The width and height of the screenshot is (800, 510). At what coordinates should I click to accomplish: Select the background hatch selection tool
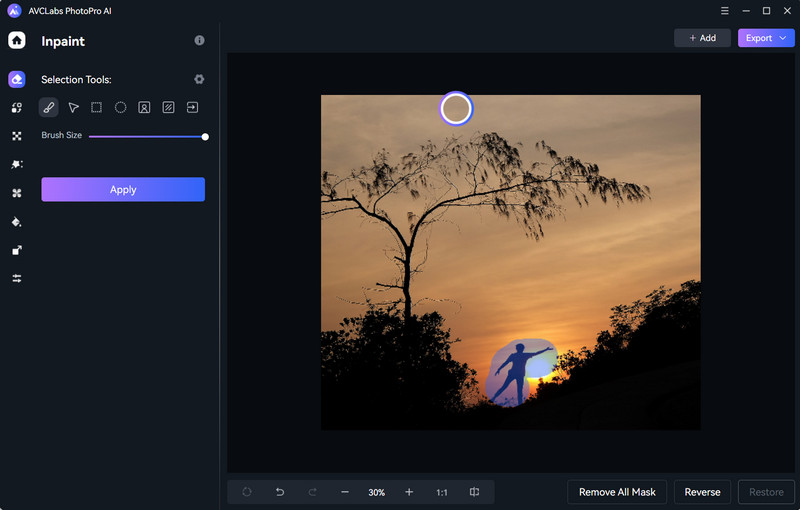tap(168, 108)
